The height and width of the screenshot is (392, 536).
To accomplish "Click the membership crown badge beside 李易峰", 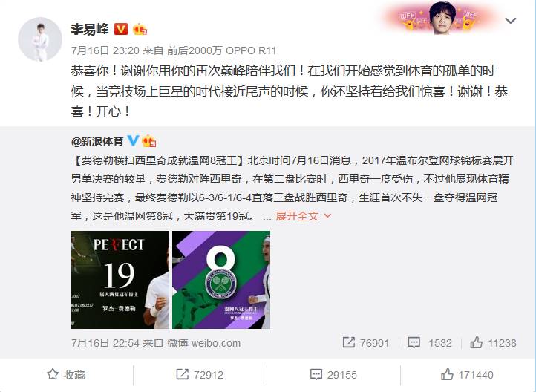I will coord(140,30).
